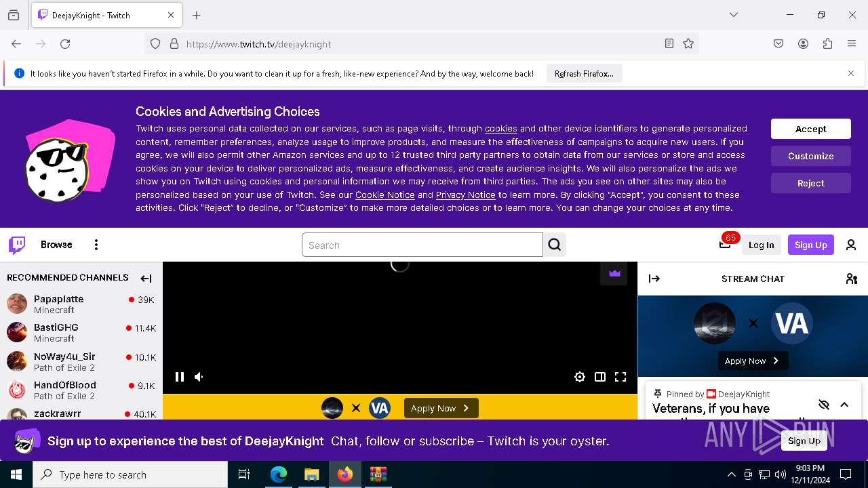The height and width of the screenshot is (488, 868).
Task: Click the Prime crown icon on video
Action: [614, 273]
